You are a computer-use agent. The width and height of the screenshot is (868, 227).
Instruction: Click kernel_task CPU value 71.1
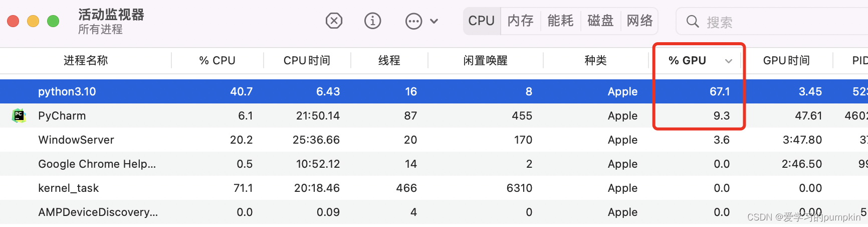[243, 188]
